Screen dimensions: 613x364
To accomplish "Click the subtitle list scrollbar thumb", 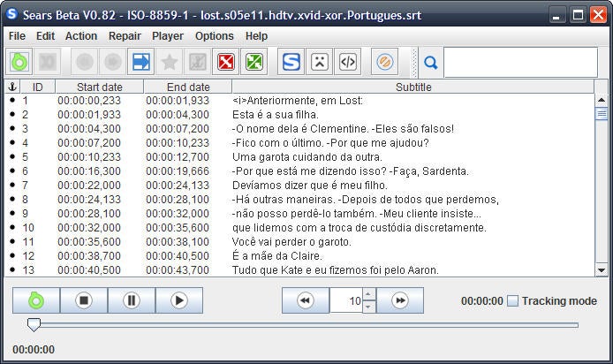I will [602, 114].
